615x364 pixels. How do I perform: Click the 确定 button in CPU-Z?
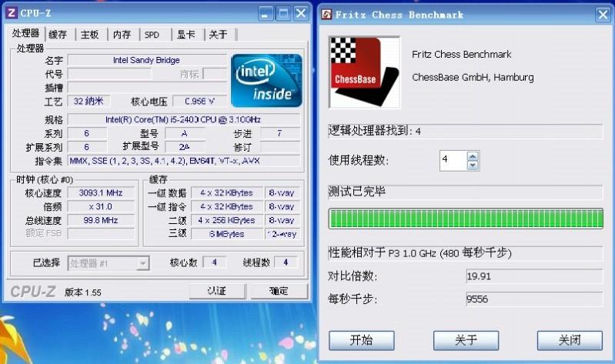(279, 291)
